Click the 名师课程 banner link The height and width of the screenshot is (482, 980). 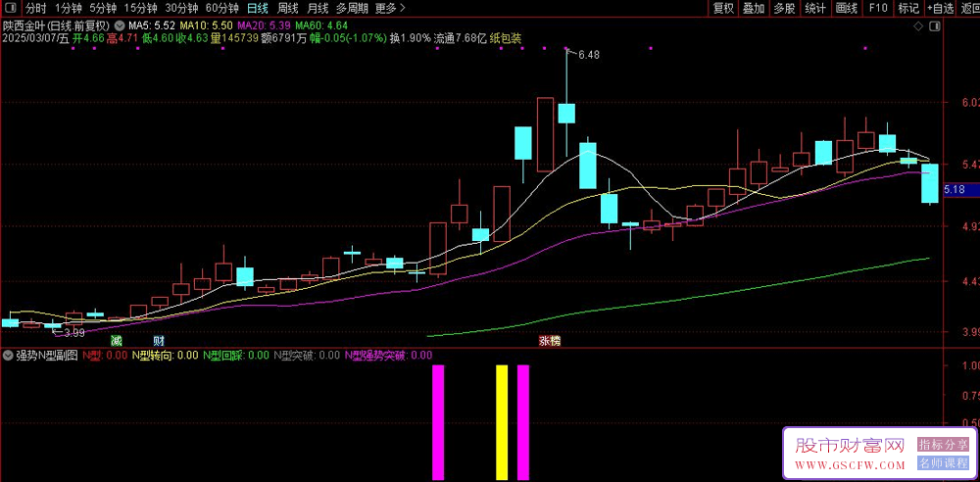(x=943, y=463)
